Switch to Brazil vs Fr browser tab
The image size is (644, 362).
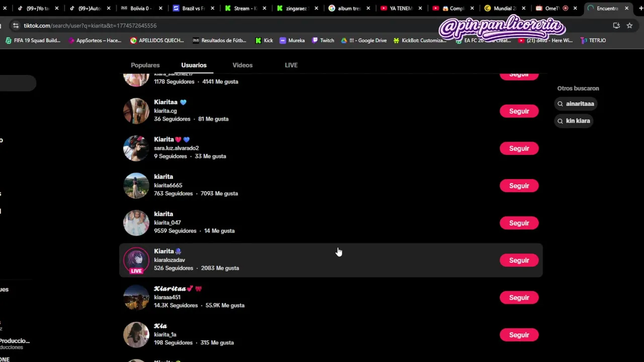(193, 8)
